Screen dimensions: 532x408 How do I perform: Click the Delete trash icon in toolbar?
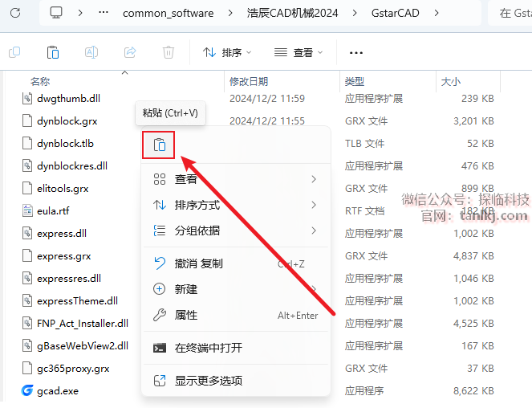[x=169, y=52]
